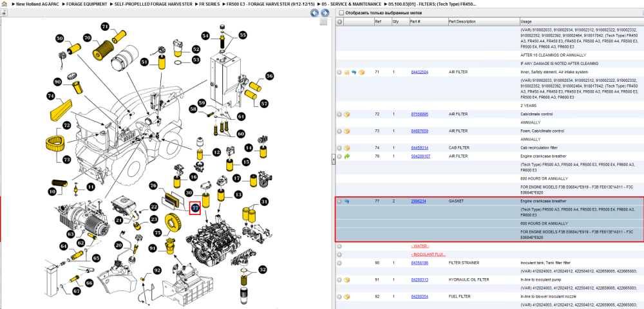Add part ref 71 with plus icon
This screenshot has width=644, height=309.
click(339, 72)
